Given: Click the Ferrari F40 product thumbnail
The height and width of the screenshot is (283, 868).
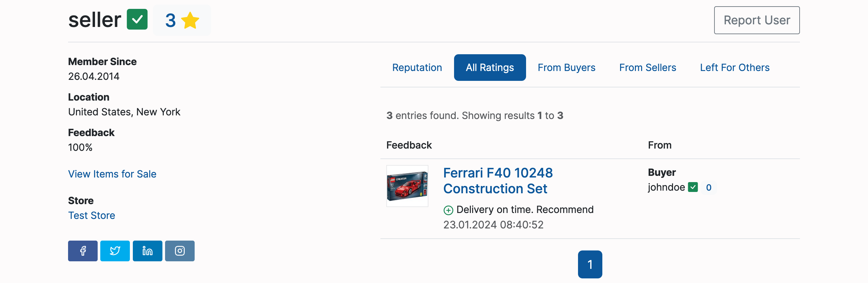Looking at the screenshot, I should [407, 186].
